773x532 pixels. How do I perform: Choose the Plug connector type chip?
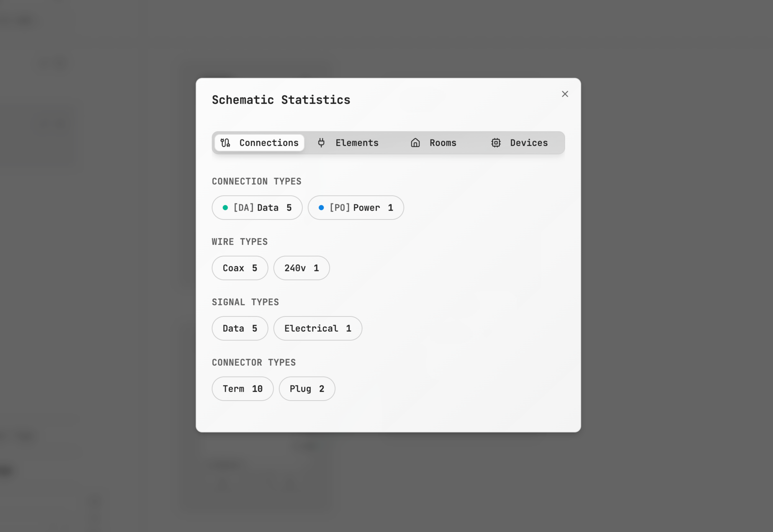click(307, 389)
